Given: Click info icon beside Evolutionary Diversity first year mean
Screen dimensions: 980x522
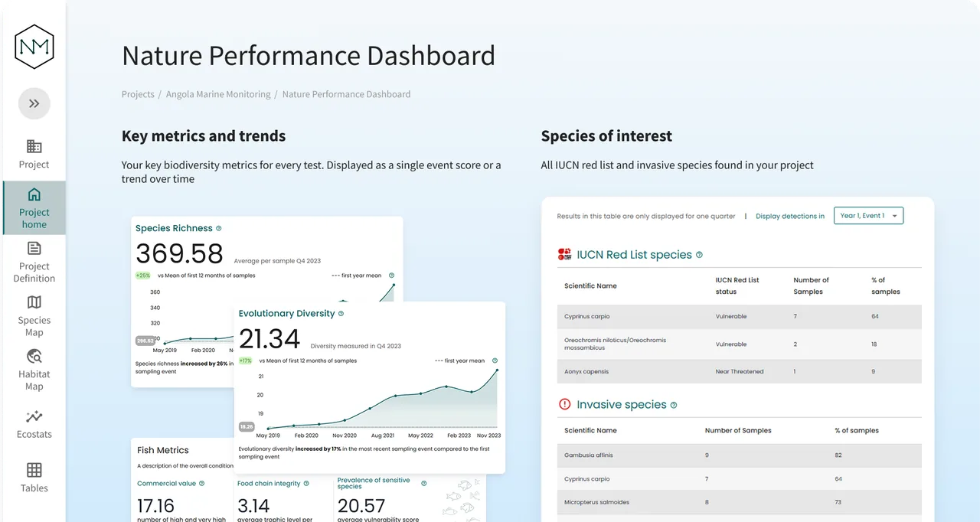Looking at the screenshot, I should [495, 361].
